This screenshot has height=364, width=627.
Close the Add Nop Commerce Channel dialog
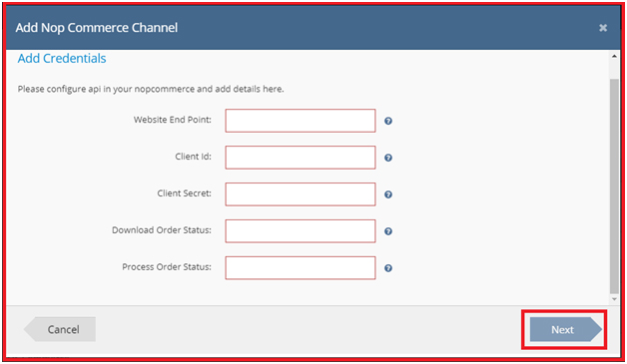point(603,28)
